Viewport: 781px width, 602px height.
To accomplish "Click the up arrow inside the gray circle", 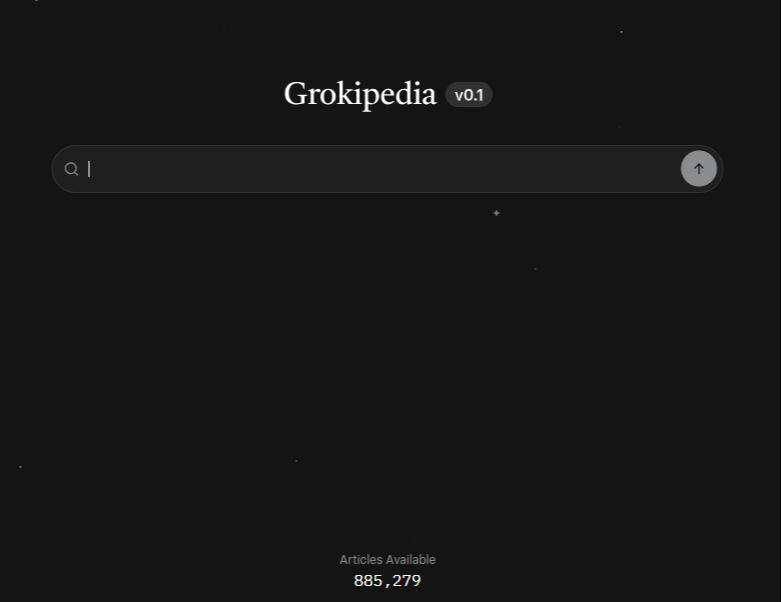I will tap(699, 169).
